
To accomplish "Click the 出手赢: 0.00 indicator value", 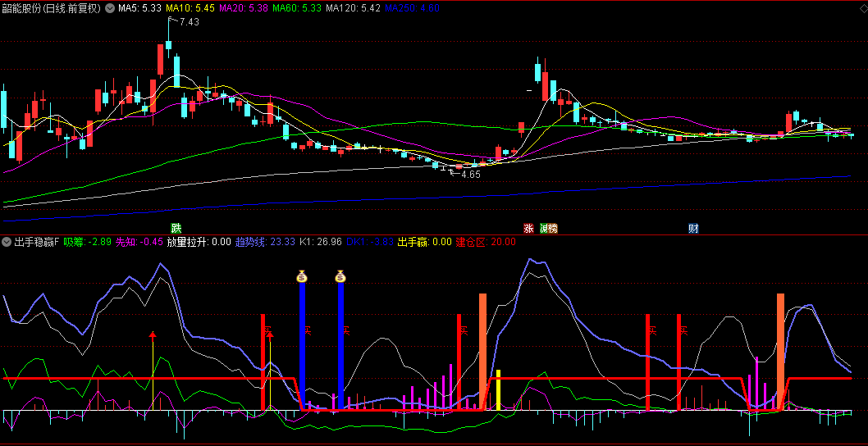I will pyautogui.click(x=425, y=242).
